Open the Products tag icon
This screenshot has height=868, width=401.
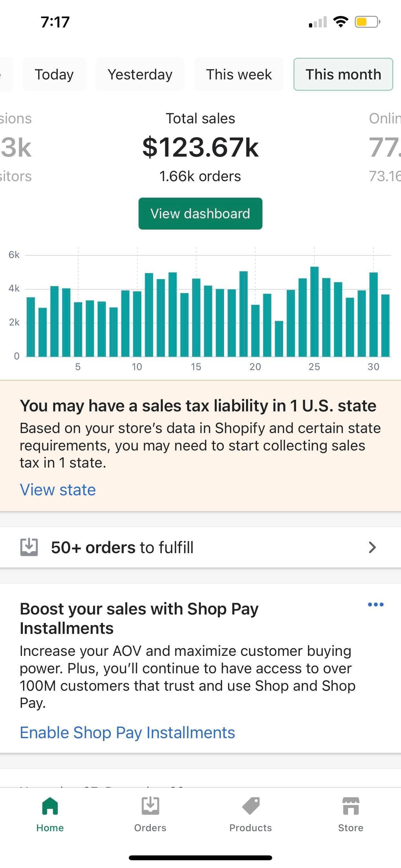pyautogui.click(x=251, y=806)
